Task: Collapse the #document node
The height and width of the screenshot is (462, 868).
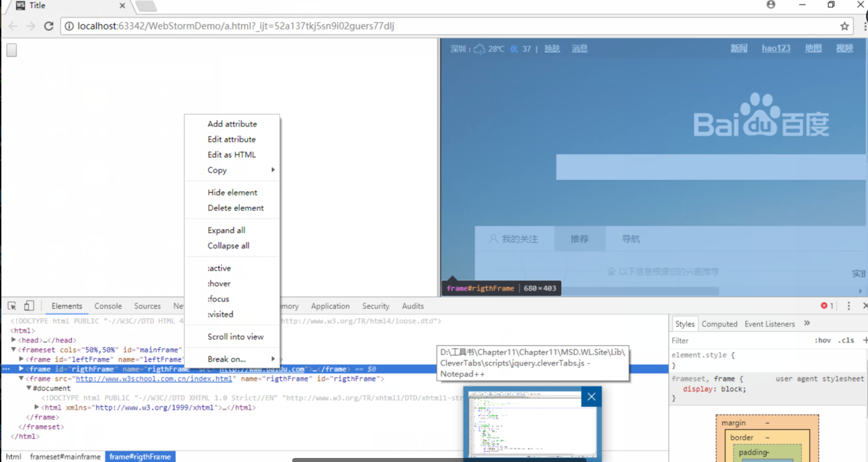Action: (29, 388)
